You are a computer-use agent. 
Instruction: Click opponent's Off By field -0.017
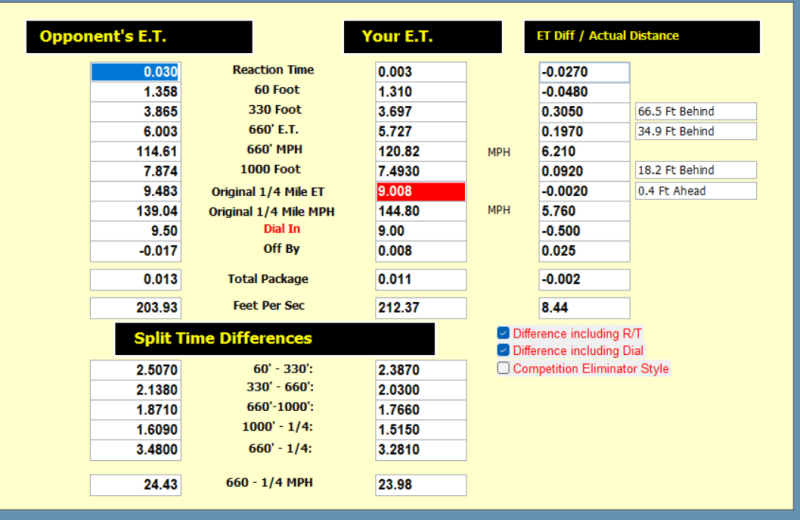[x=136, y=251]
